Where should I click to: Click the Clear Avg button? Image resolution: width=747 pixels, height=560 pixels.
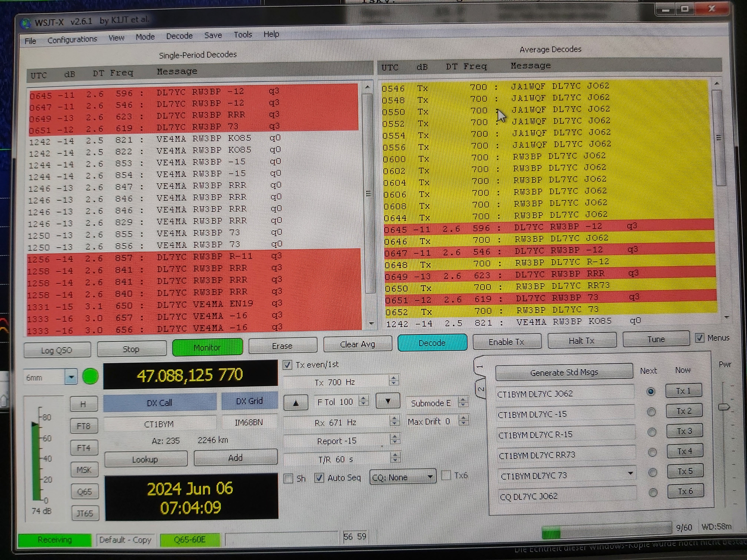[x=358, y=344]
